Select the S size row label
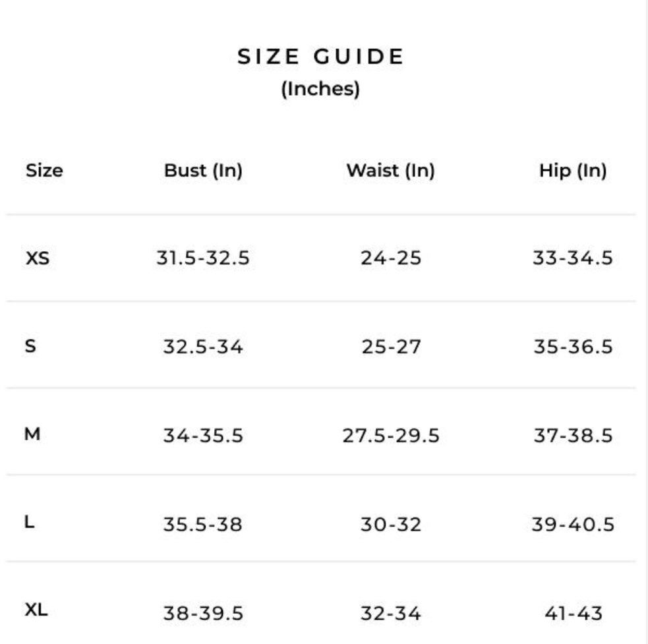Screen dimensions: 648x644 point(30,345)
